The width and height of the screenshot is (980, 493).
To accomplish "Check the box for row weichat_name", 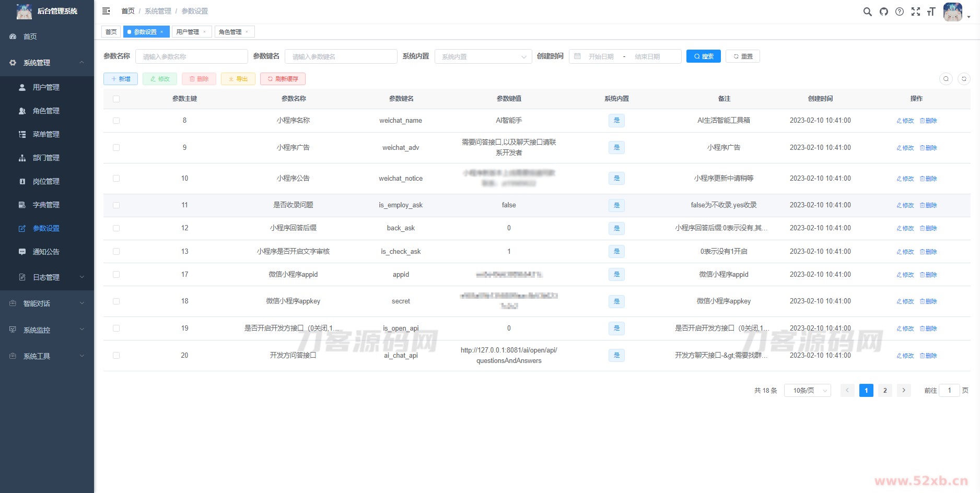I will tap(116, 121).
